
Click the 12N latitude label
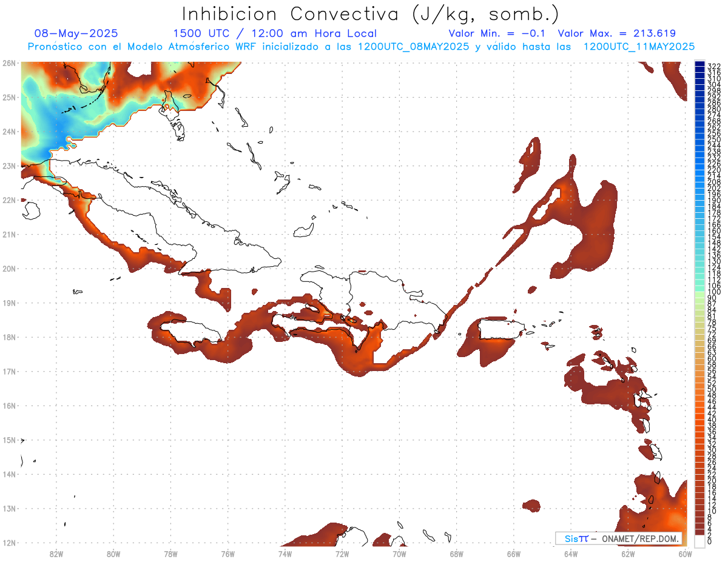pyautogui.click(x=8, y=543)
